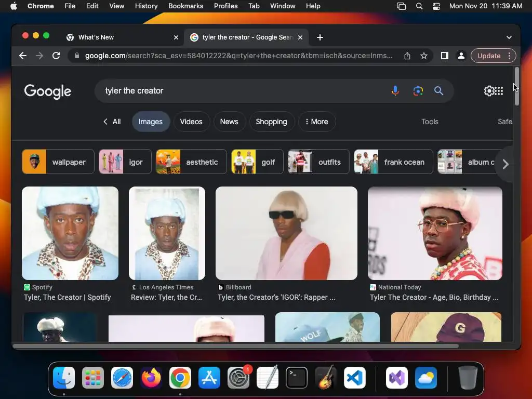Screen dimensions: 532x399
Task: Open the Billboard IGOR image result
Action: click(x=286, y=233)
